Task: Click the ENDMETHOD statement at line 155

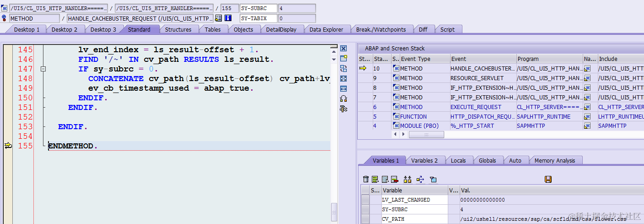Action: tap(73, 146)
